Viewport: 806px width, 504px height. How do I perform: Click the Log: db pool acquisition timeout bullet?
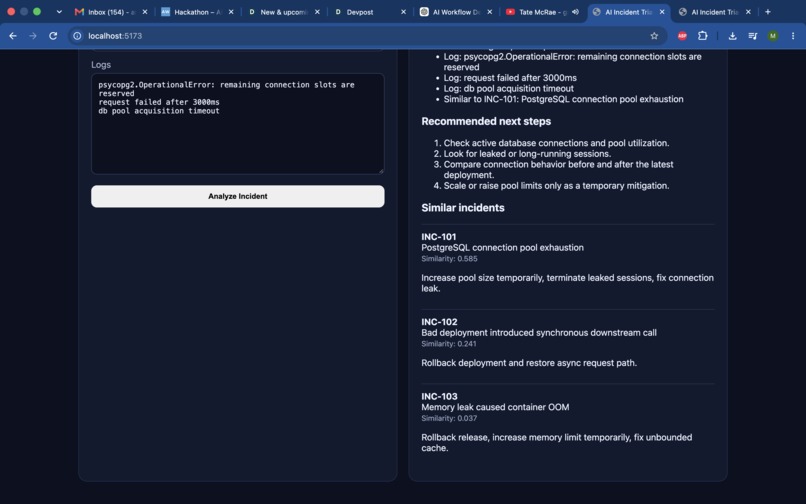[509, 88]
